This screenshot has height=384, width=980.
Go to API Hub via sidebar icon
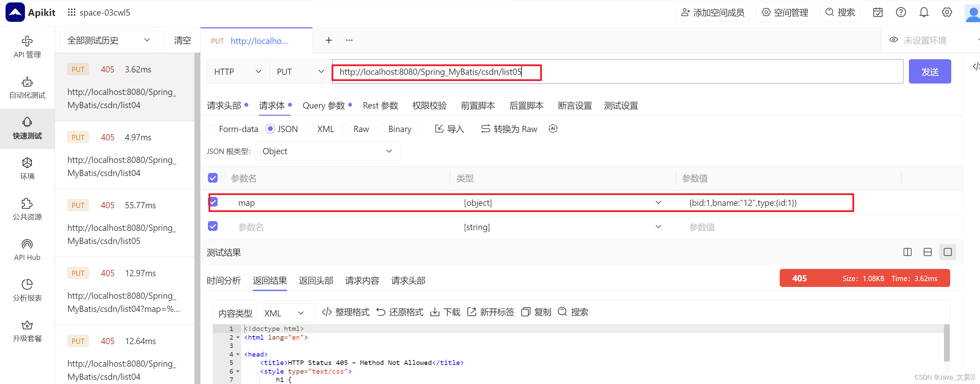pos(27,249)
